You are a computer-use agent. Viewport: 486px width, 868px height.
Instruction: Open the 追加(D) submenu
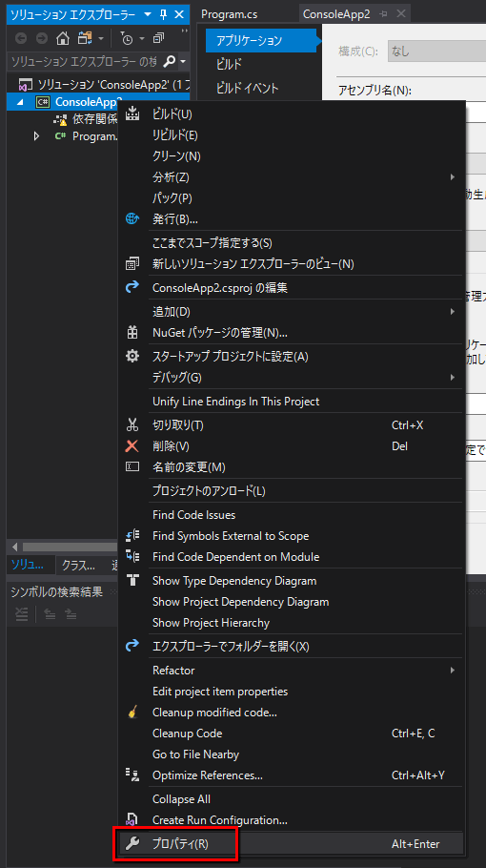[292, 312]
